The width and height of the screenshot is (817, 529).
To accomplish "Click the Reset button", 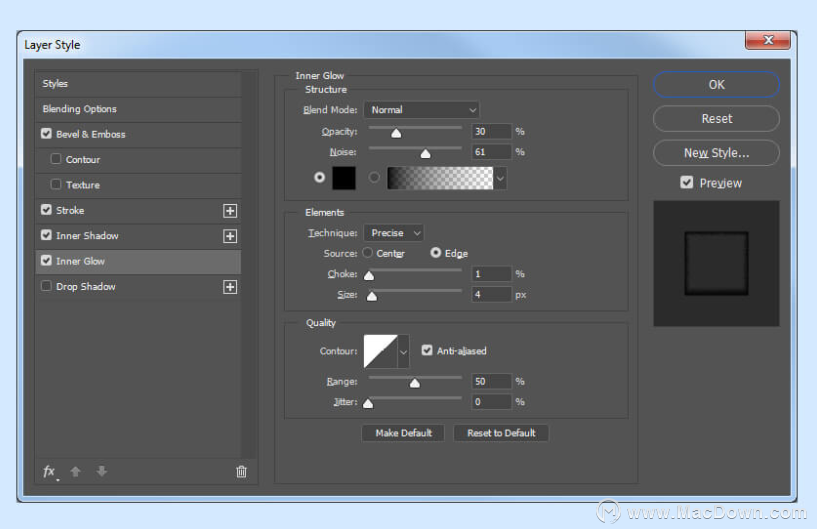I will [716, 119].
